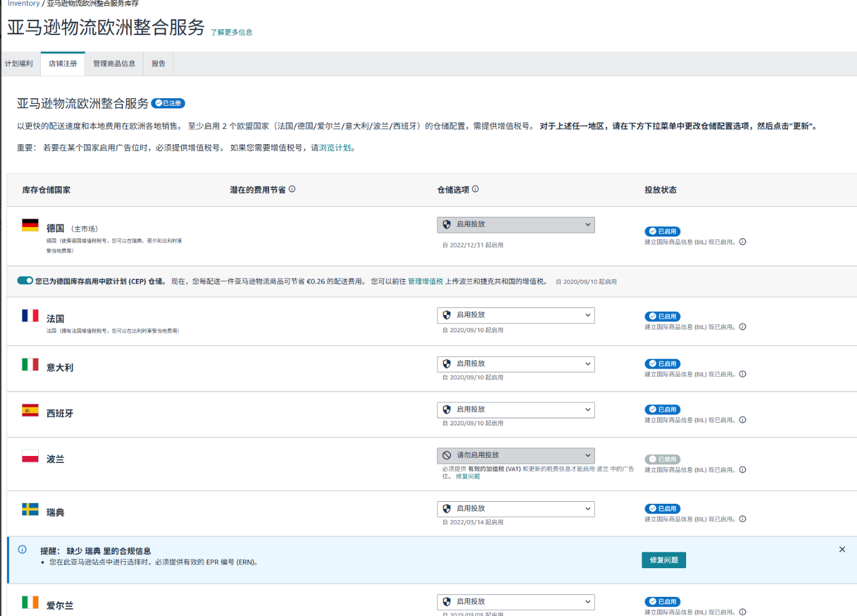Follow the 浏览计划 link
This screenshot has width=857, height=616.
pos(335,148)
